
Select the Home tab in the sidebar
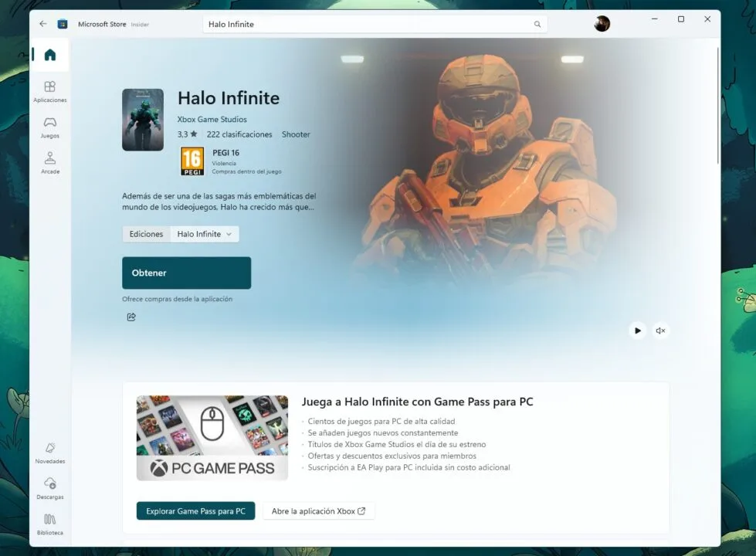coord(49,55)
